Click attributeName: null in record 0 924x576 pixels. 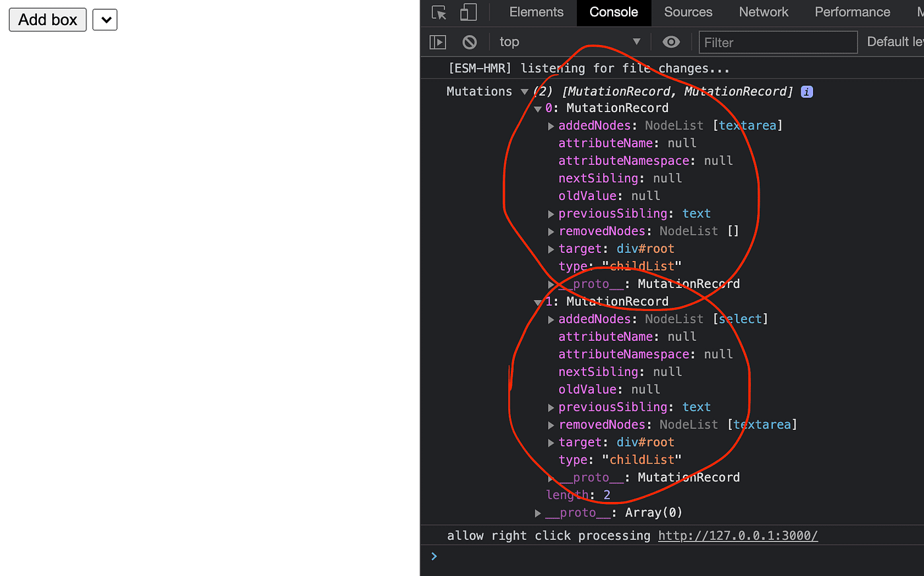tap(628, 143)
